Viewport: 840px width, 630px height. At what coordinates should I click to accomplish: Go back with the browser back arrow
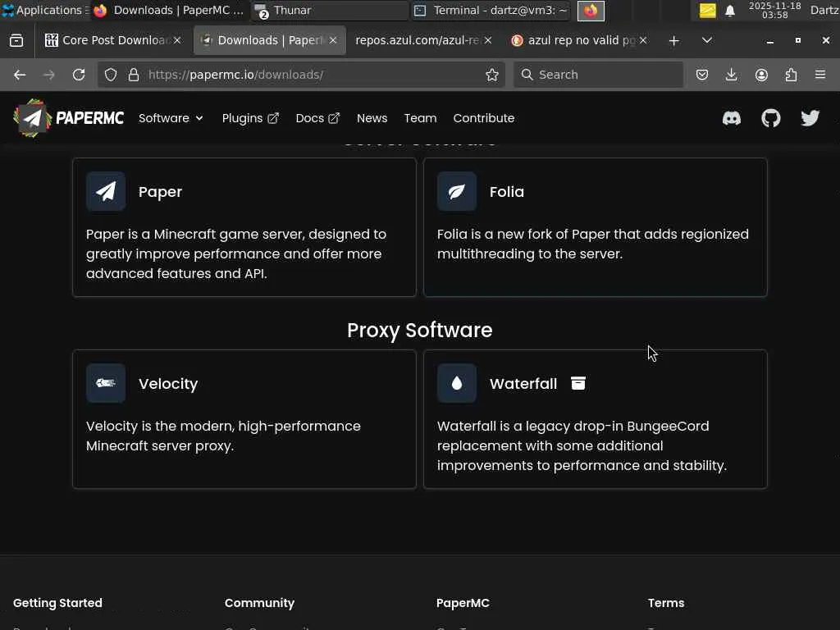(20, 75)
